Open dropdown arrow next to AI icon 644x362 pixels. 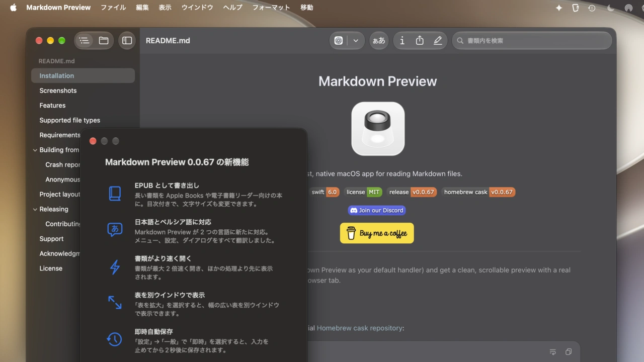356,41
